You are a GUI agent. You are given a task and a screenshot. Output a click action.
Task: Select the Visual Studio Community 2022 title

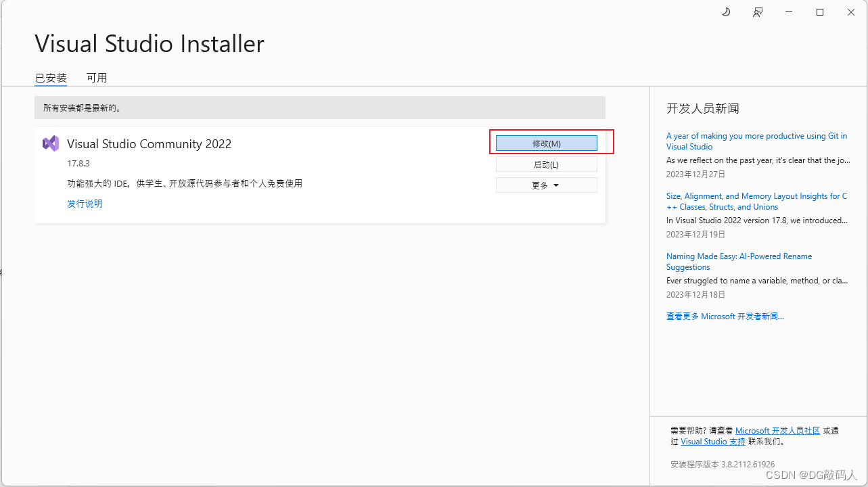pyautogui.click(x=150, y=144)
